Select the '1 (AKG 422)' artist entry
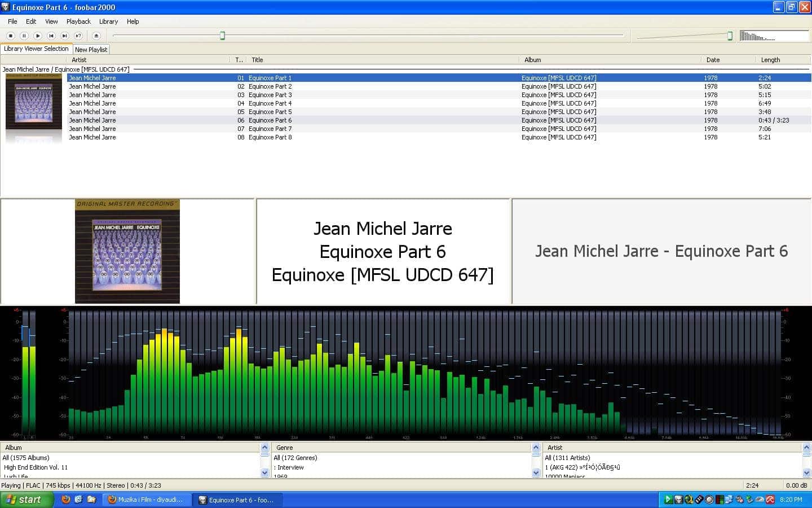 (x=582, y=467)
